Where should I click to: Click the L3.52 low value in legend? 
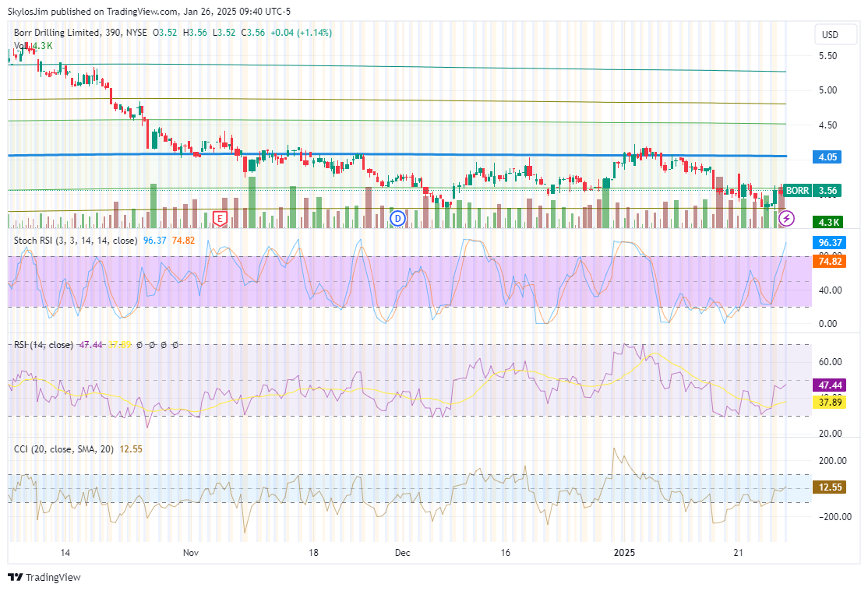coord(224,33)
